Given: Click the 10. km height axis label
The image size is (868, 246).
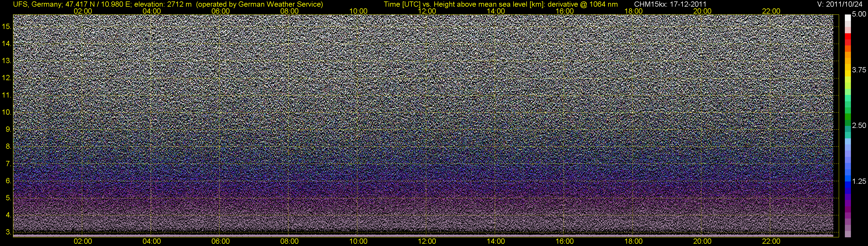Looking at the screenshot, I should [7, 112].
